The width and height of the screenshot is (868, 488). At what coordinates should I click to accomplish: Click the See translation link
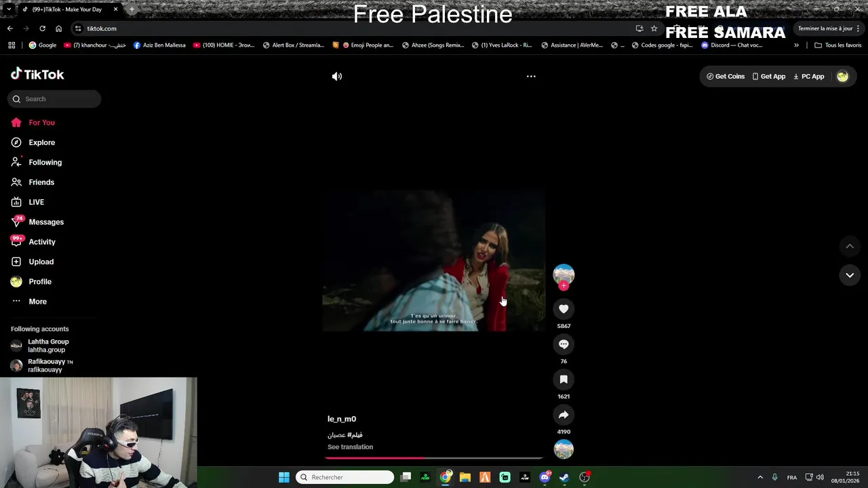pos(350,447)
